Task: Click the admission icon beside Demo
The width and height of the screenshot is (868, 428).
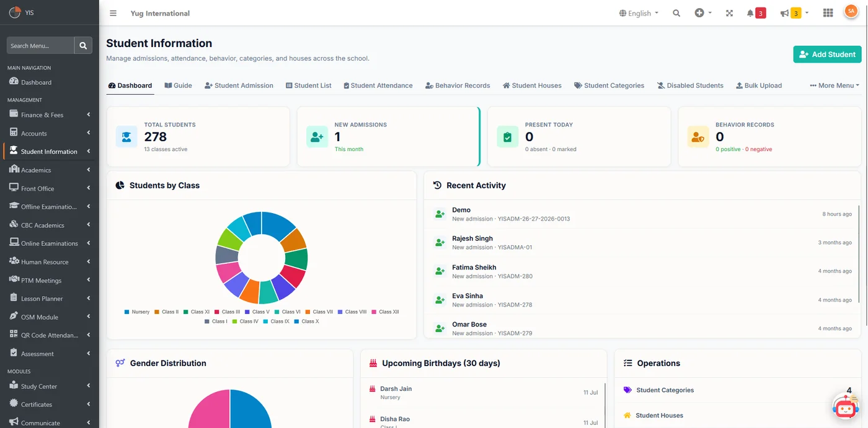Action: coord(440,214)
